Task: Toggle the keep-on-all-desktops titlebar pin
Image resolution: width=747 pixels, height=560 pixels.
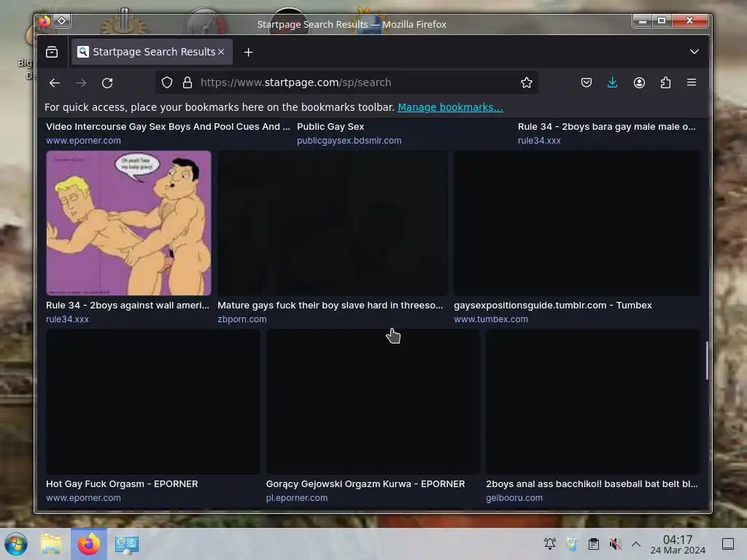Action: click(x=62, y=21)
